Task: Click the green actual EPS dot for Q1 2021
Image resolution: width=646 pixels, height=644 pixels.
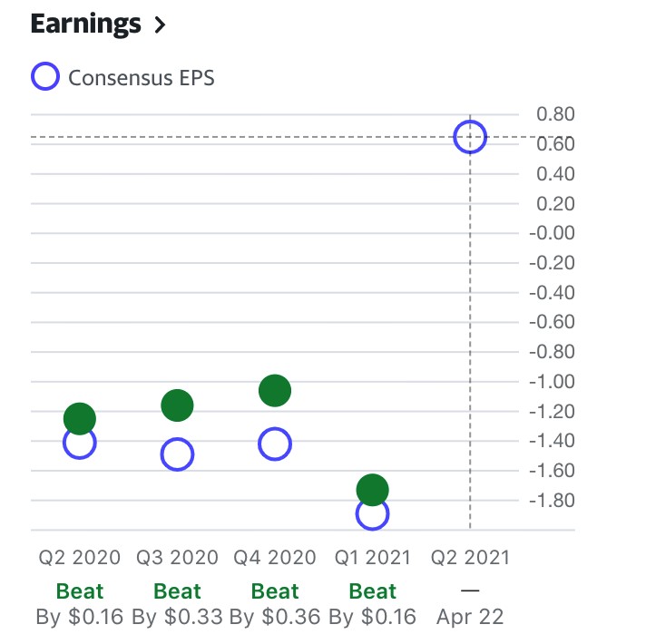Action: click(x=372, y=490)
